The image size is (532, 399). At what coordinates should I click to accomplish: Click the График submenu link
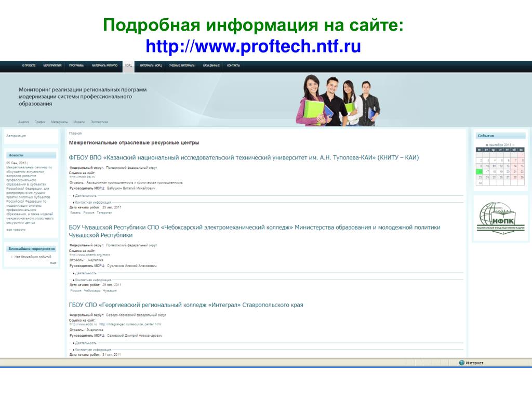(39, 122)
